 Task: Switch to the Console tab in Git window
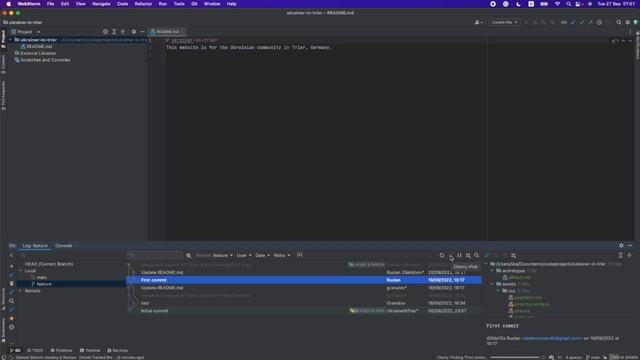click(64, 246)
